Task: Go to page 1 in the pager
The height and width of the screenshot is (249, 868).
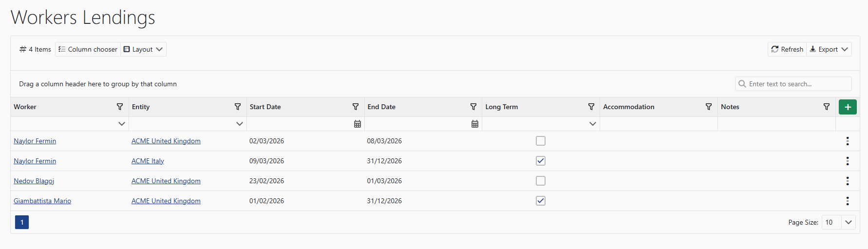Action: click(x=22, y=222)
